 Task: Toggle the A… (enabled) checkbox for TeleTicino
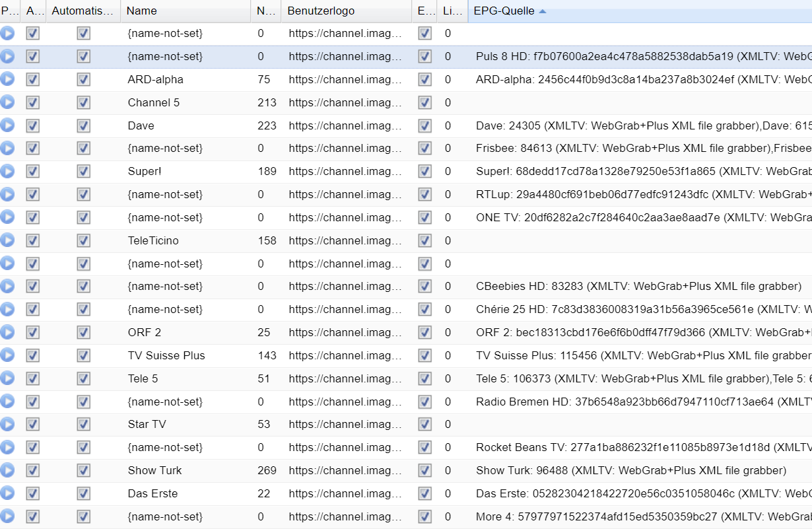pyautogui.click(x=33, y=240)
